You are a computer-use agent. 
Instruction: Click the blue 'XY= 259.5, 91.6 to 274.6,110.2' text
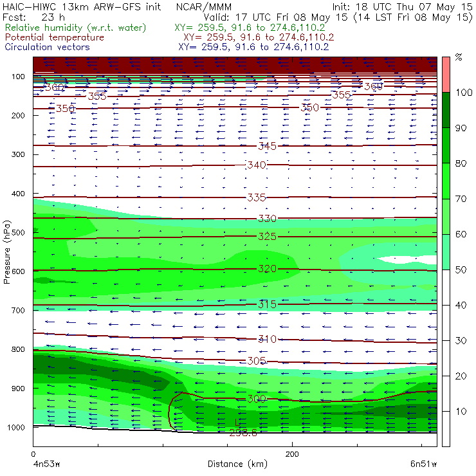coord(253,47)
